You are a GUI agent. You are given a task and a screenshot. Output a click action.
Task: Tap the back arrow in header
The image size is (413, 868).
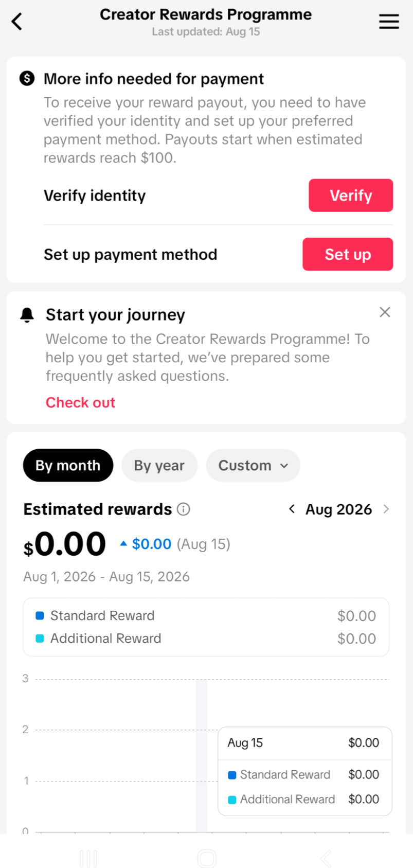17,22
